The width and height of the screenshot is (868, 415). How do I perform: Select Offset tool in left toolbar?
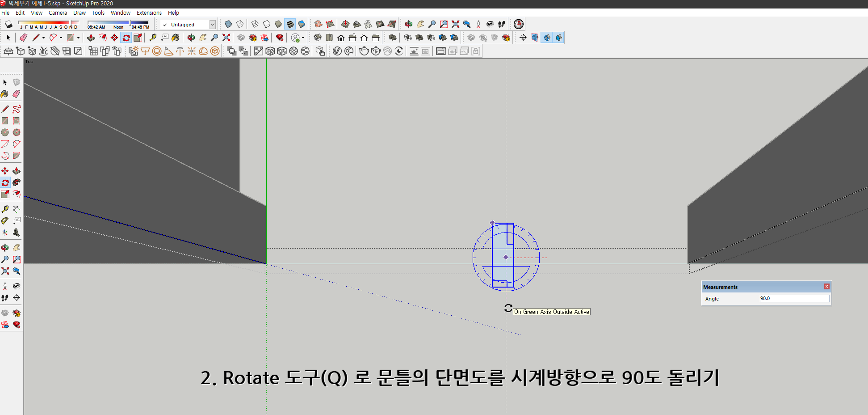(x=17, y=194)
